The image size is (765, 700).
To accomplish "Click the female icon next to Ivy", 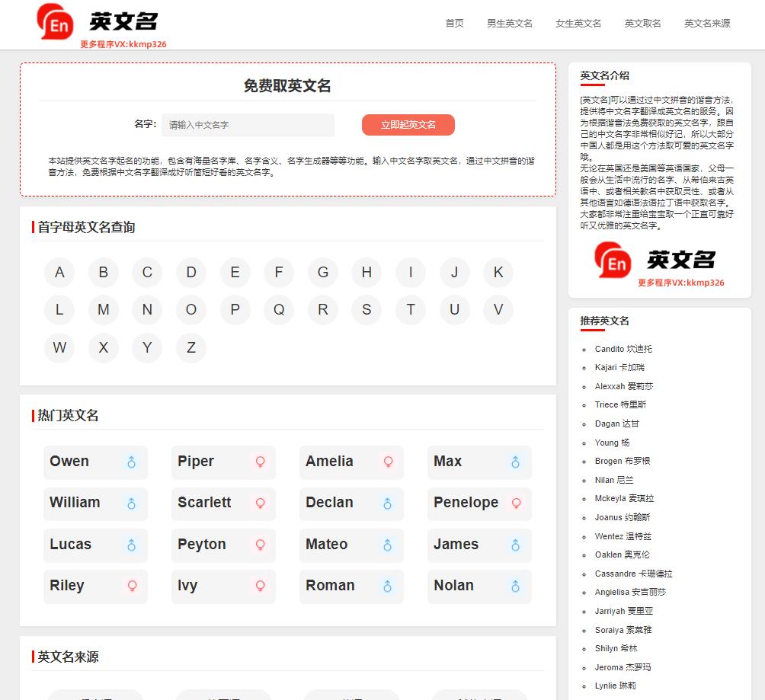I will (260, 587).
